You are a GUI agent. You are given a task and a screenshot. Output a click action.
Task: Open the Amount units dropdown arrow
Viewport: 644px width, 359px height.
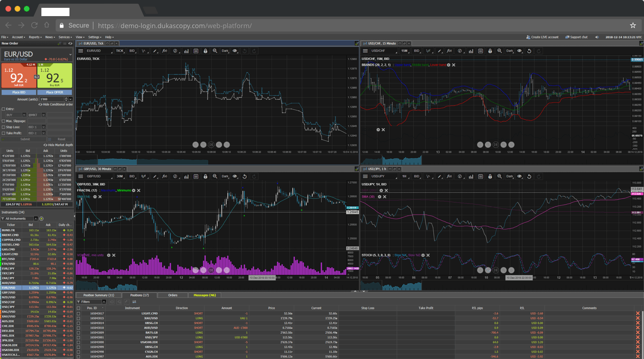point(70,99)
